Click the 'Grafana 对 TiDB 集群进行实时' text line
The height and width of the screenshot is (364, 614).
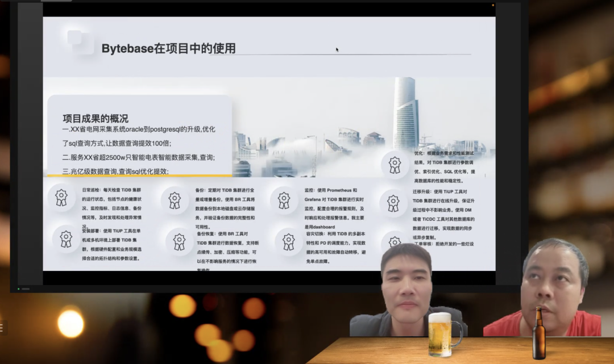pyautogui.click(x=334, y=199)
